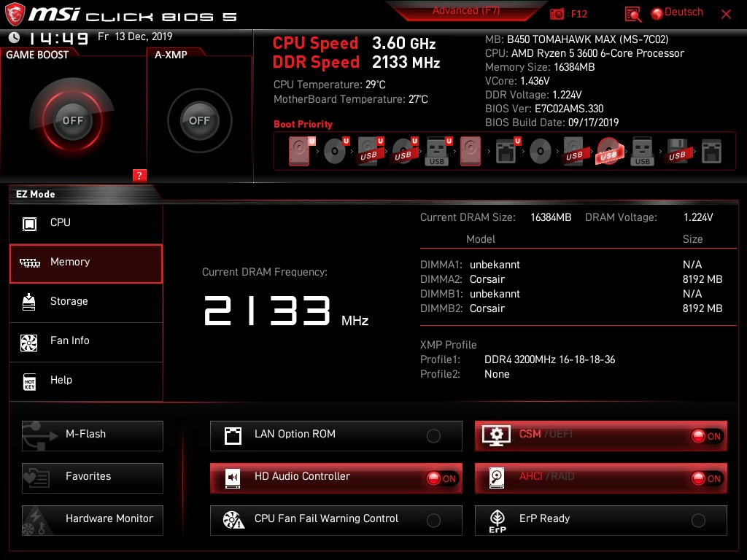The width and height of the screenshot is (747, 560).
Task: Click the Storage drive icon in sidebar
Action: [x=29, y=302]
